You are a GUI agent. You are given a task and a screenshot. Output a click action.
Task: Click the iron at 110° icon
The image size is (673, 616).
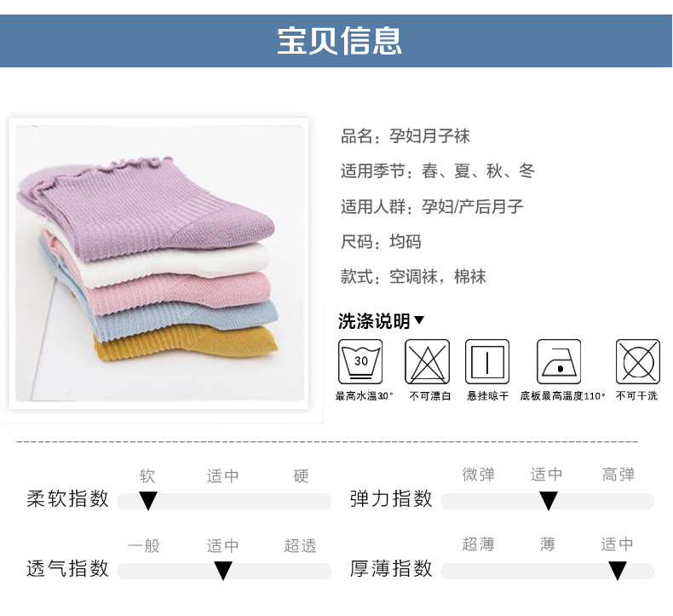[559, 362]
